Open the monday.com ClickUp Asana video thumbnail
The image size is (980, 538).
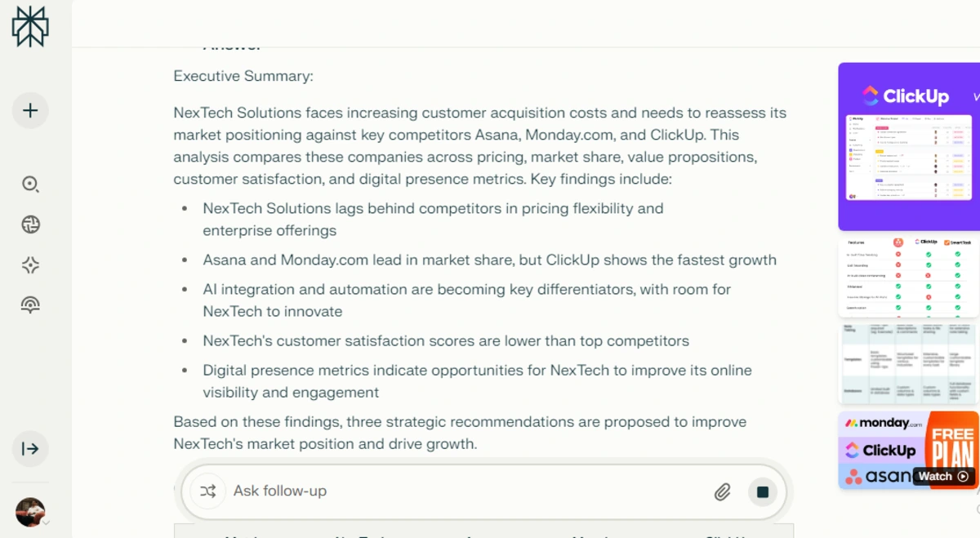coord(908,450)
